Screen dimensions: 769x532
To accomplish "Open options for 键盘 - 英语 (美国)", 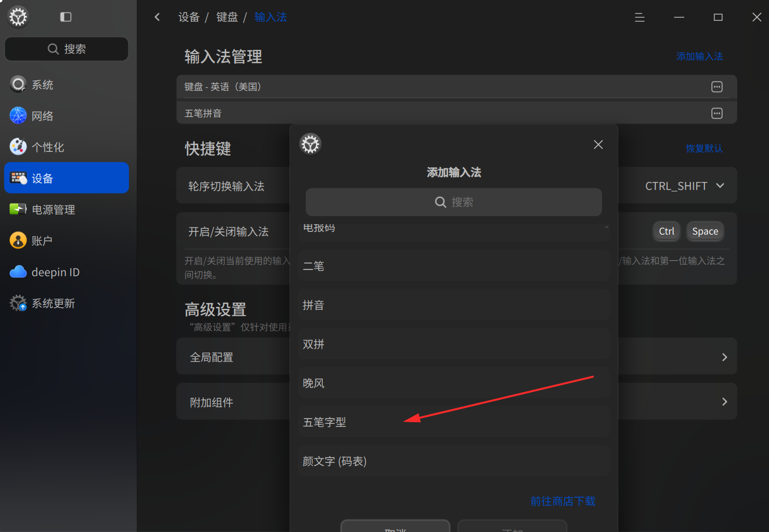I will click(x=717, y=87).
